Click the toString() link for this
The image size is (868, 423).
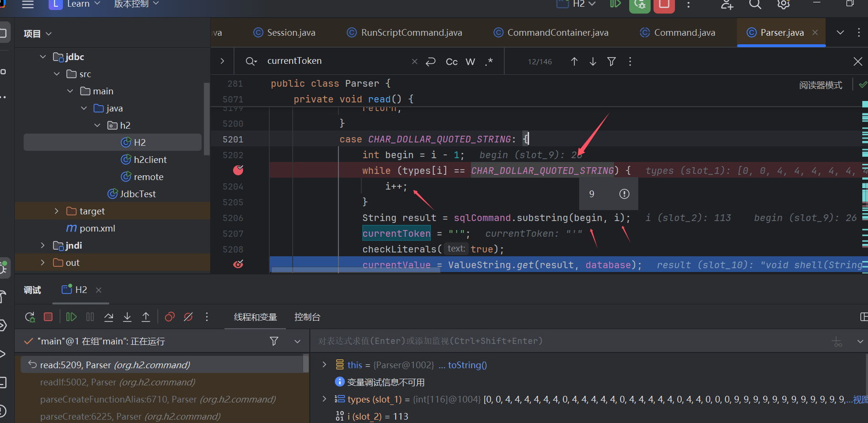(467, 365)
